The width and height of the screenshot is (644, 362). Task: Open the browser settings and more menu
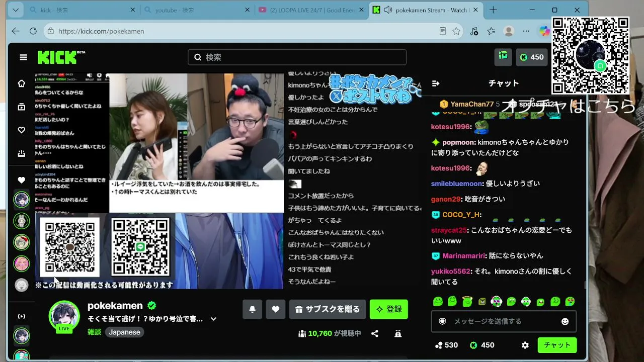tap(526, 31)
